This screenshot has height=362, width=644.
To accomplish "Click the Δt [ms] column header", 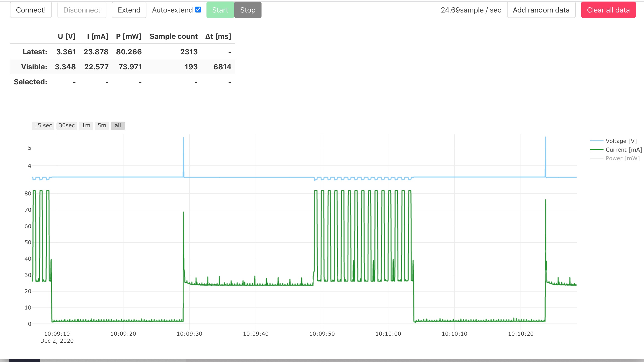I will click(x=218, y=37).
